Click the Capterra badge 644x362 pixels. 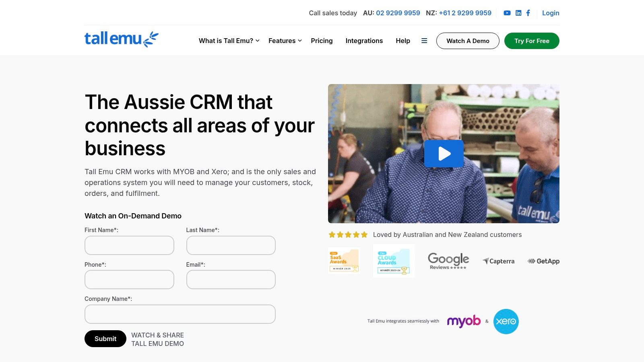pos(498,261)
